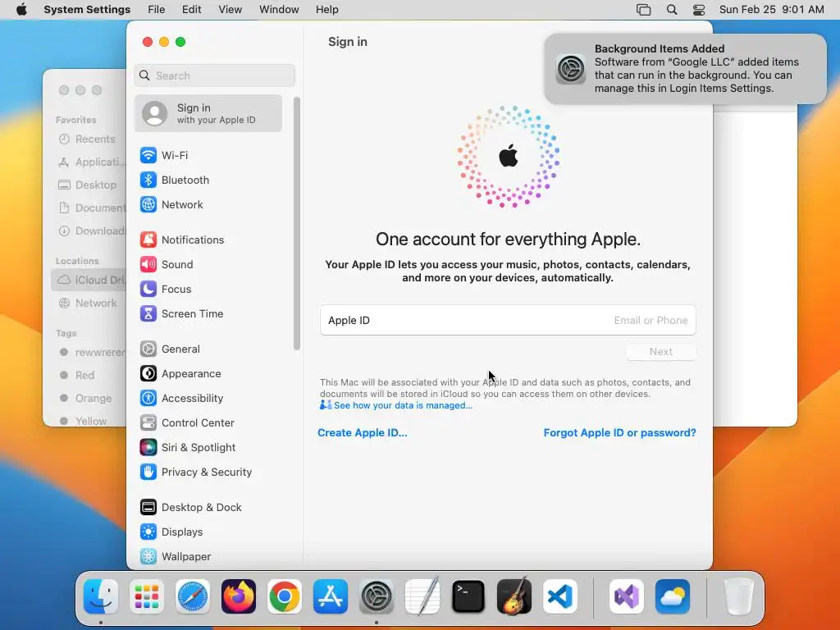
Task: Open Control Center from menu bar
Action: (699, 10)
